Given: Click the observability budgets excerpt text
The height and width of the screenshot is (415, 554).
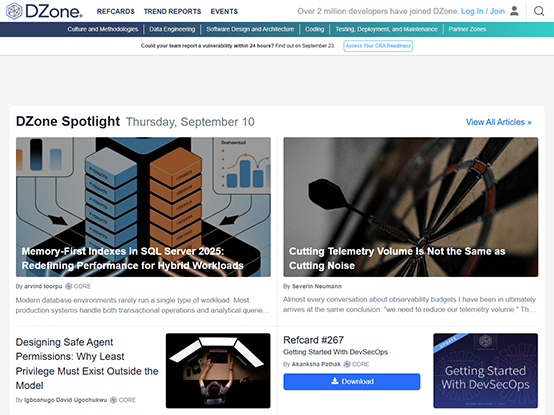Looking at the screenshot, I should click(x=409, y=304).
